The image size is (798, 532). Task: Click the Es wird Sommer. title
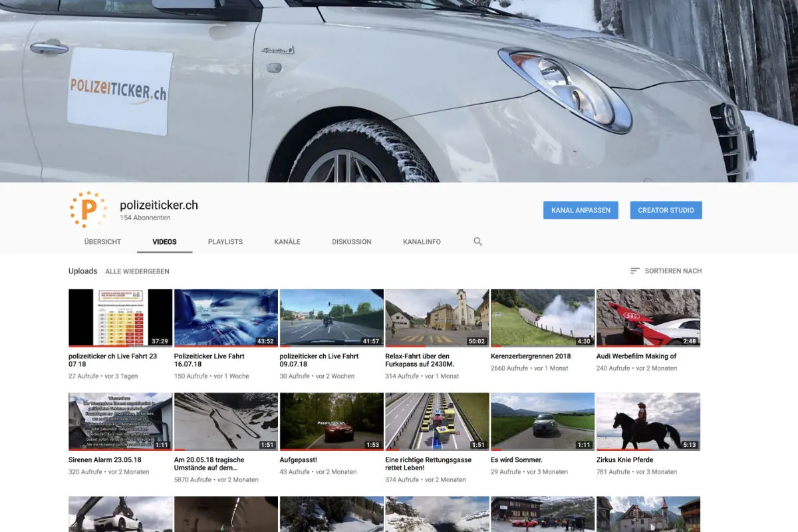pos(517,460)
